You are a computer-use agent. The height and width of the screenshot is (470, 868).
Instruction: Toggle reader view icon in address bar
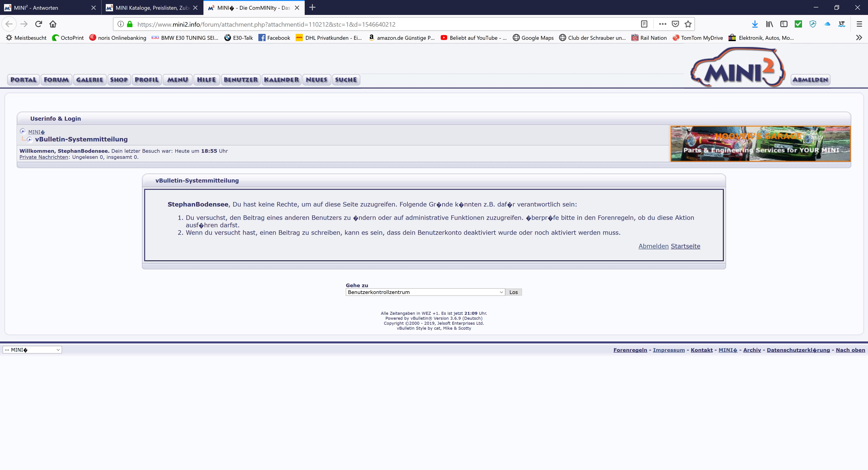[x=644, y=24]
